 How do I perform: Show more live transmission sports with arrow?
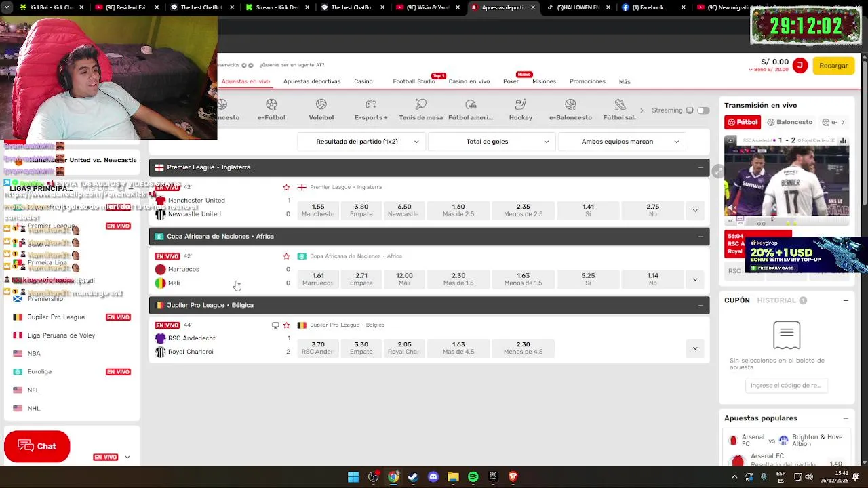pos(843,122)
